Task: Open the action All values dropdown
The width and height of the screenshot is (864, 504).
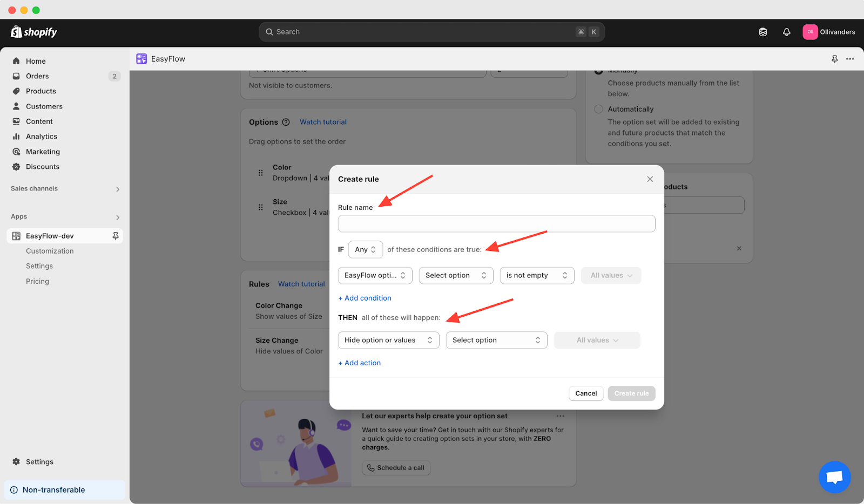Action: pyautogui.click(x=597, y=340)
